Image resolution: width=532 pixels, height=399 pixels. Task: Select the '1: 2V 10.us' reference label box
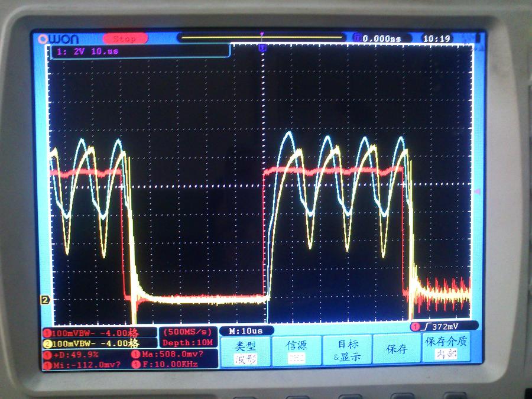[x=140, y=52]
